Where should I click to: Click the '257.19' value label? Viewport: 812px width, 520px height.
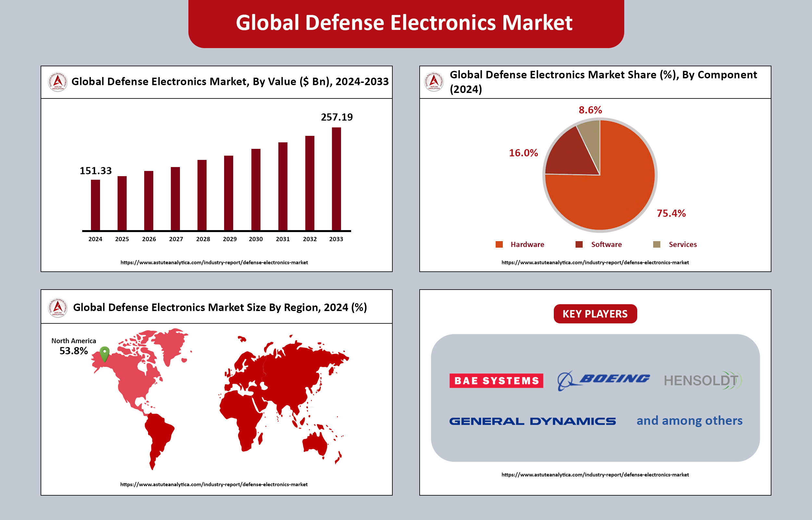pyautogui.click(x=337, y=117)
